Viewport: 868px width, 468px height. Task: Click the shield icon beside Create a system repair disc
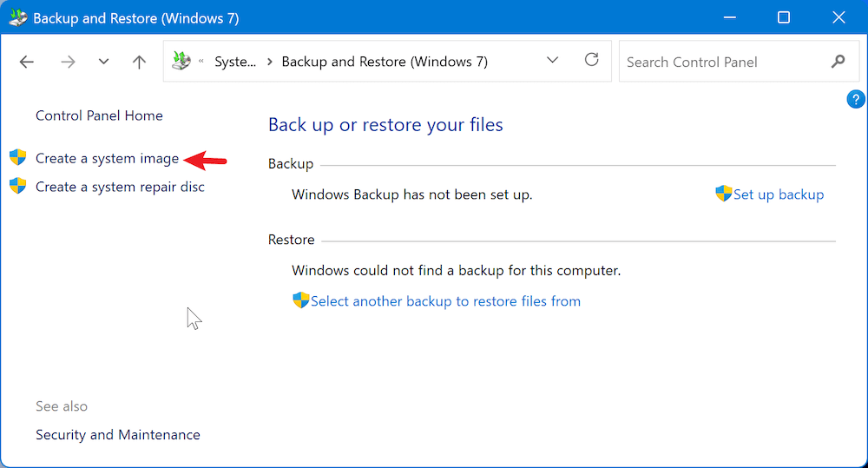(x=18, y=186)
